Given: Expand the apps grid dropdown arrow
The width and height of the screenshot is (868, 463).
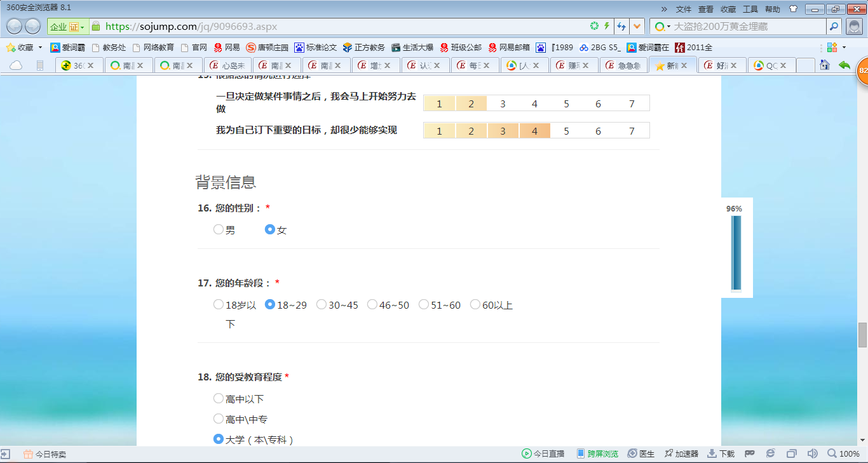Looking at the screenshot, I should coord(844,48).
